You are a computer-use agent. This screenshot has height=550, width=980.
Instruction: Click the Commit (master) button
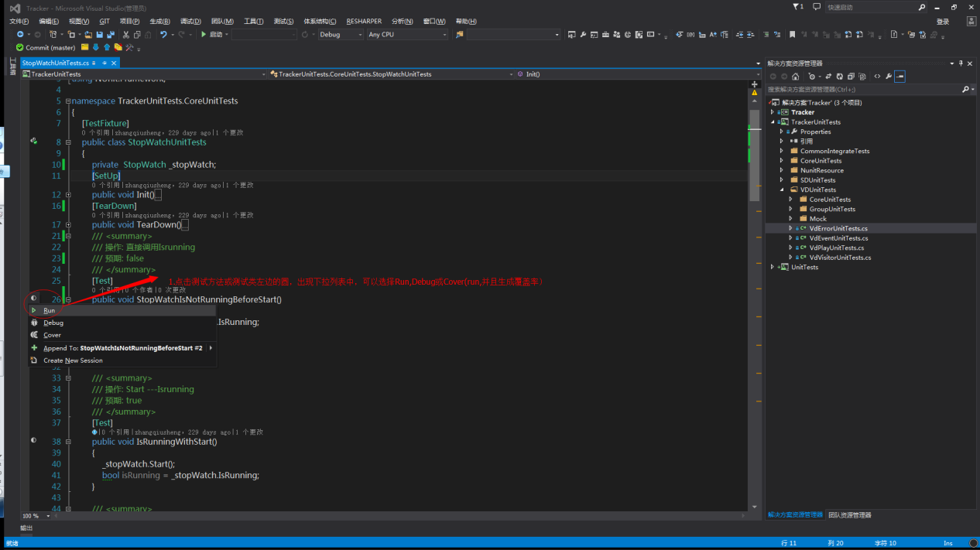(x=46, y=48)
